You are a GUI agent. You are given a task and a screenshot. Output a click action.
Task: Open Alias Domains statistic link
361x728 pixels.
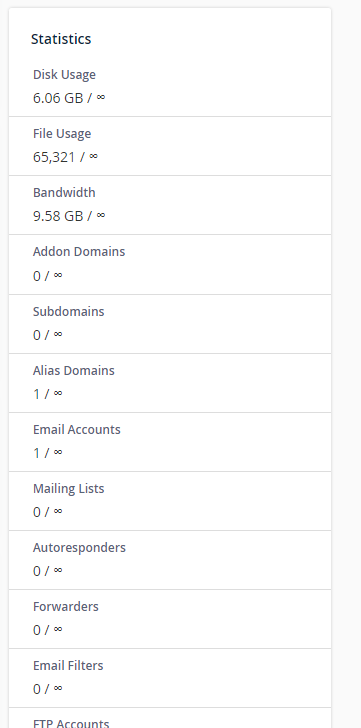pyautogui.click(x=73, y=370)
